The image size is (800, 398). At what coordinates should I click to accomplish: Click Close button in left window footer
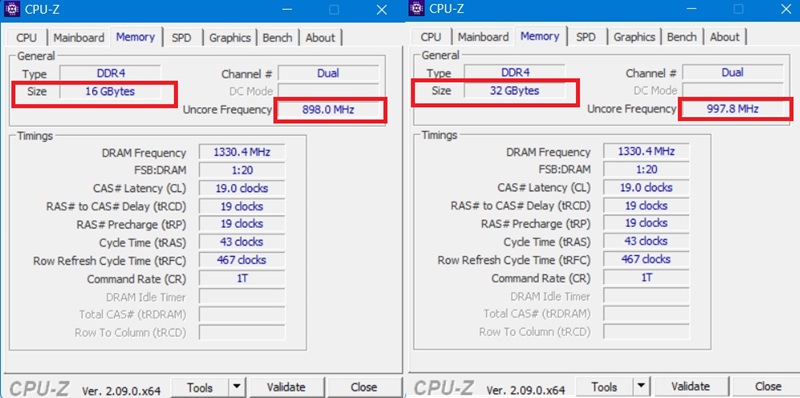364,387
